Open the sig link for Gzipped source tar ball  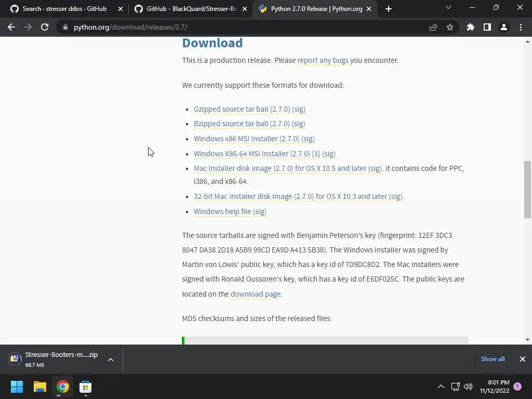(x=299, y=109)
